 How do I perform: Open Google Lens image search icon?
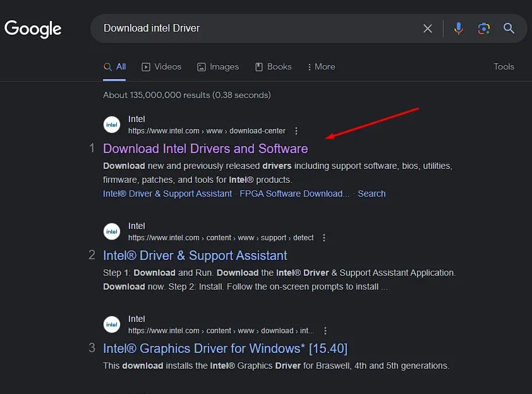483,28
